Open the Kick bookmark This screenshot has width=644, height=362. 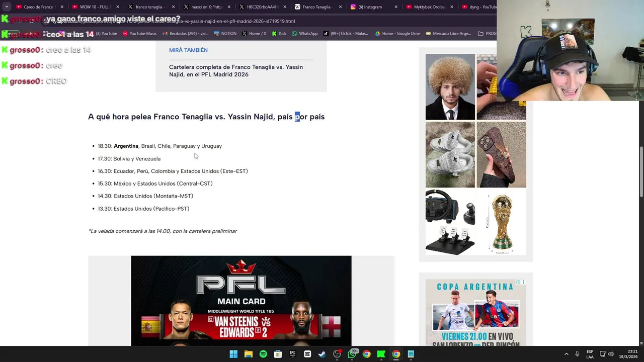[x=279, y=34]
